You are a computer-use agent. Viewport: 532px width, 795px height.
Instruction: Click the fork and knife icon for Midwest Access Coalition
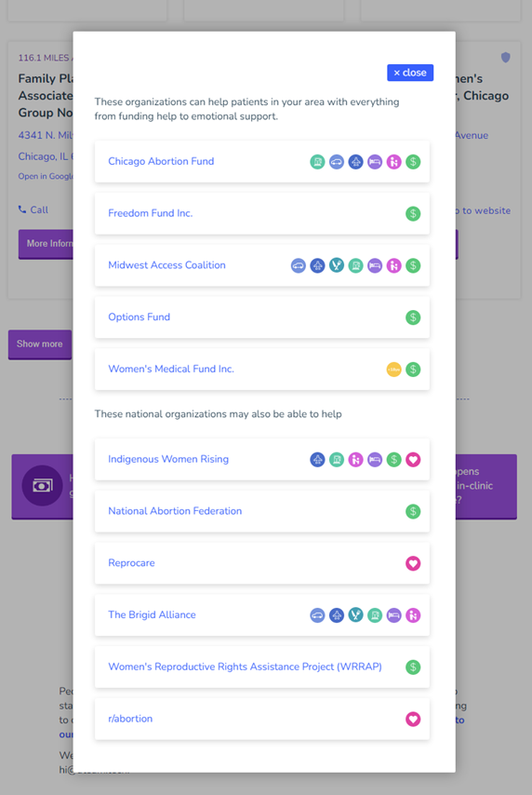click(337, 265)
